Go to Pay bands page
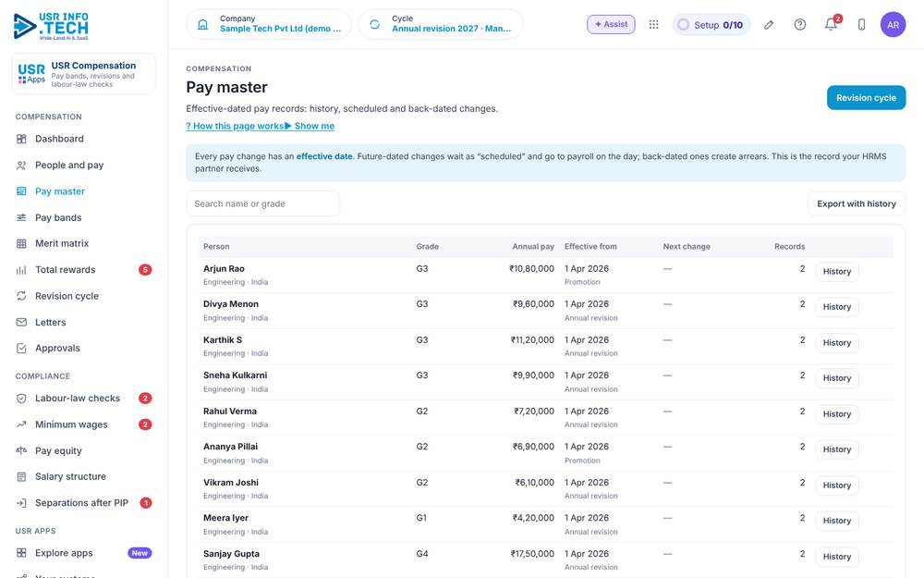The image size is (924, 578). (57, 217)
